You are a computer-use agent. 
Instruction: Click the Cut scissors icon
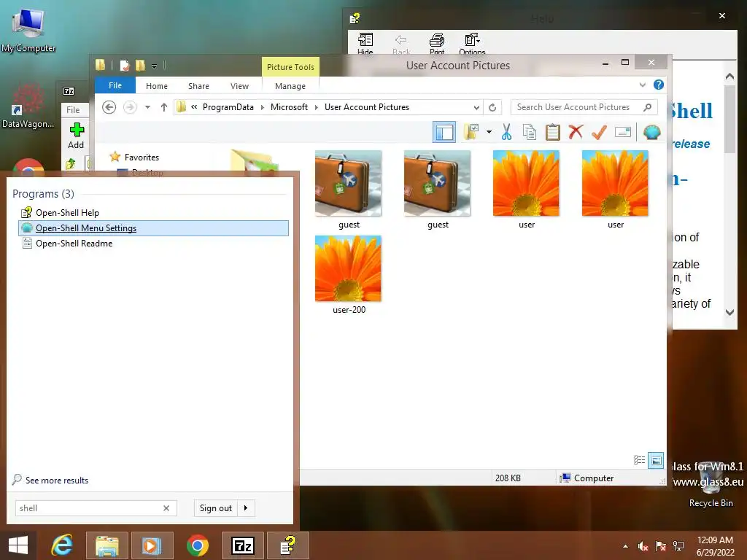506,132
